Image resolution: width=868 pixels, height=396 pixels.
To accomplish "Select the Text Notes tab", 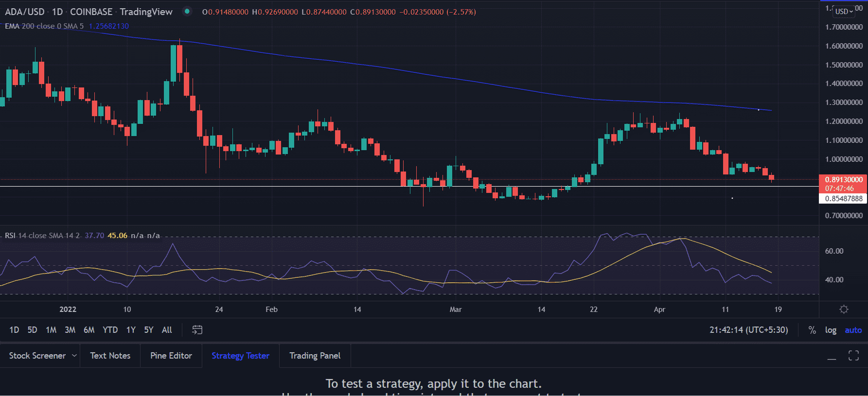I will point(110,356).
